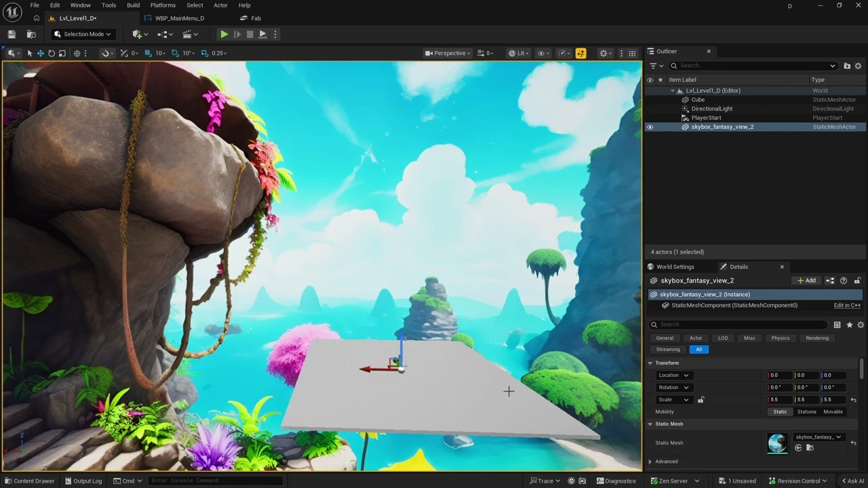The height and width of the screenshot is (488, 868).
Task: Click the Edit in C++ link
Action: (847, 306)
